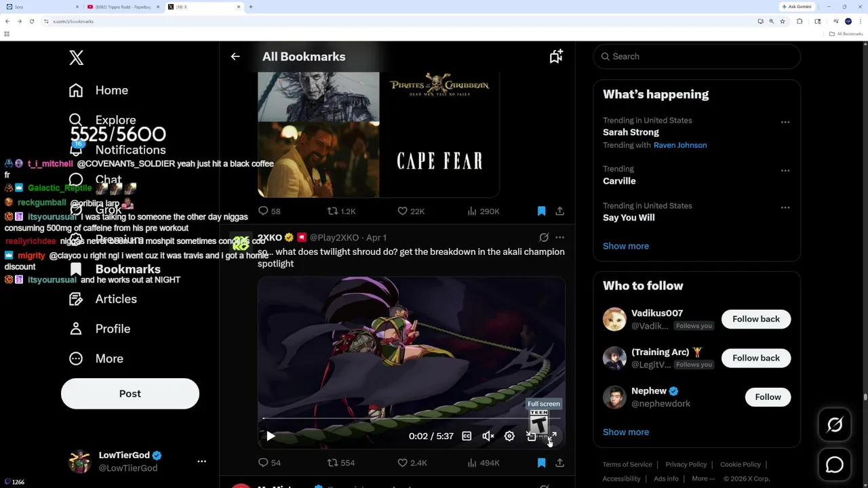Open Grok actions on 2XKO post

(544, 238)
